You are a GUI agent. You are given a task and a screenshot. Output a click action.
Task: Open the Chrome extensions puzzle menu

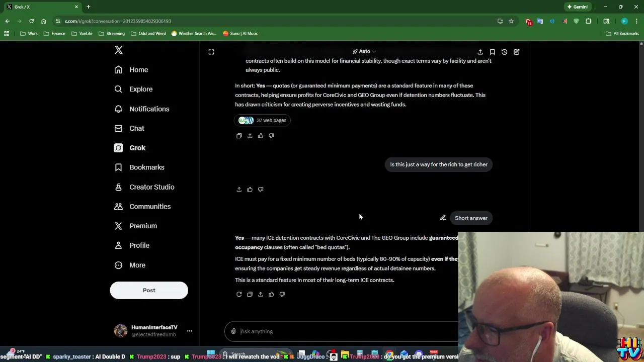point(588,21)
